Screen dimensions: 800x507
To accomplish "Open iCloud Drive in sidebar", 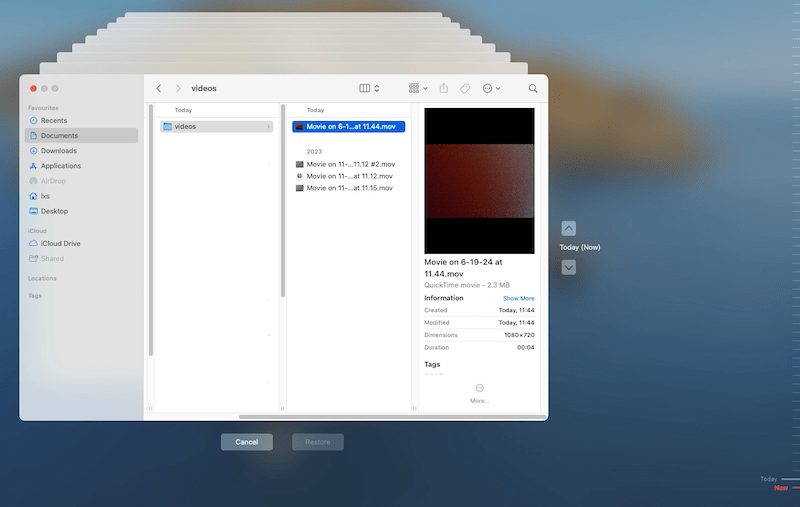I will click(60, 243).
